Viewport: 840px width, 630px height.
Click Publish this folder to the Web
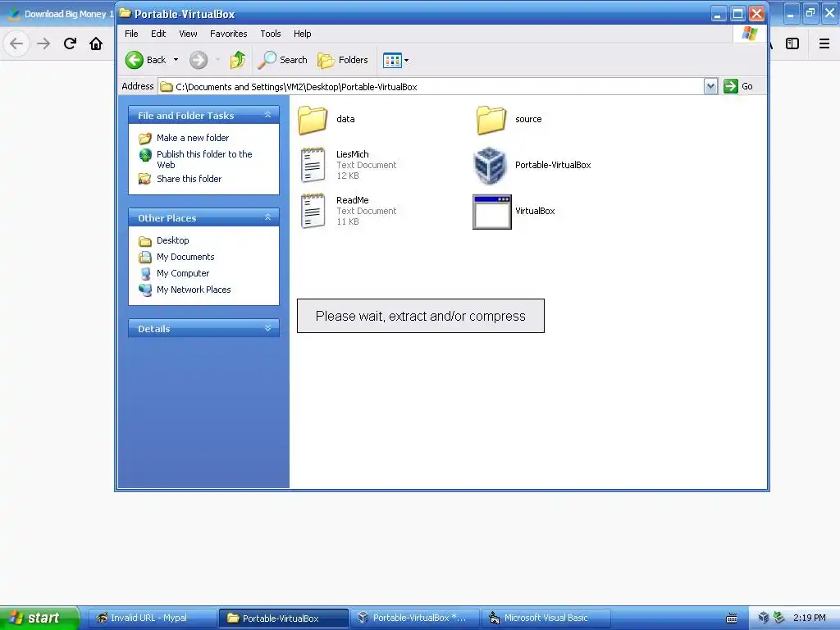click(x=204, y=159)
